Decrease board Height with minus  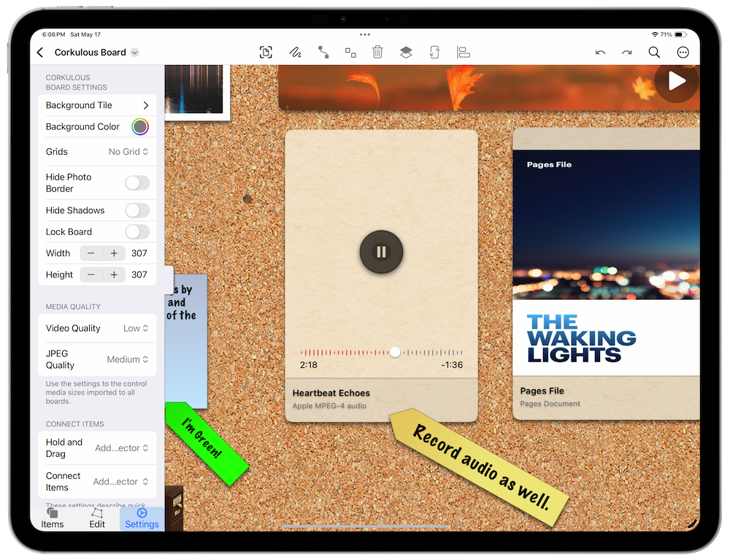[x=91, y=275]
